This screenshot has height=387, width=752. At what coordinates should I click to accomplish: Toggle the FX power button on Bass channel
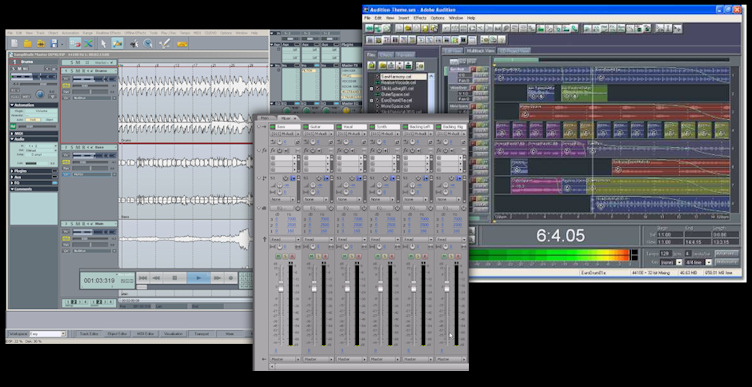pos(280,151)
